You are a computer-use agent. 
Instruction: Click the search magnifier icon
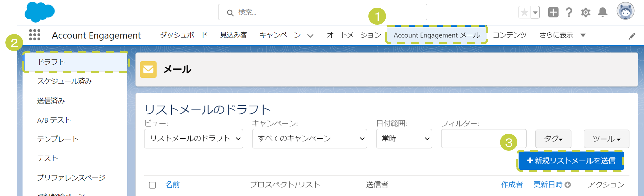(x=230, y=13)
